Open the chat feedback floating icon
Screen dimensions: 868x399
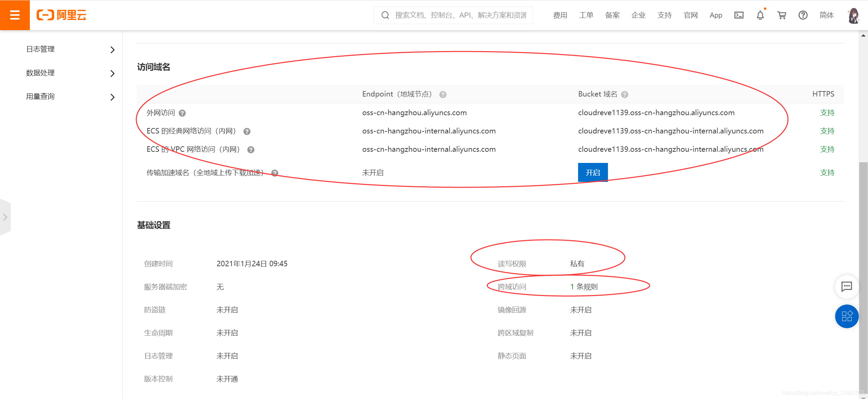pyautogui.click(x=847, y=287)
